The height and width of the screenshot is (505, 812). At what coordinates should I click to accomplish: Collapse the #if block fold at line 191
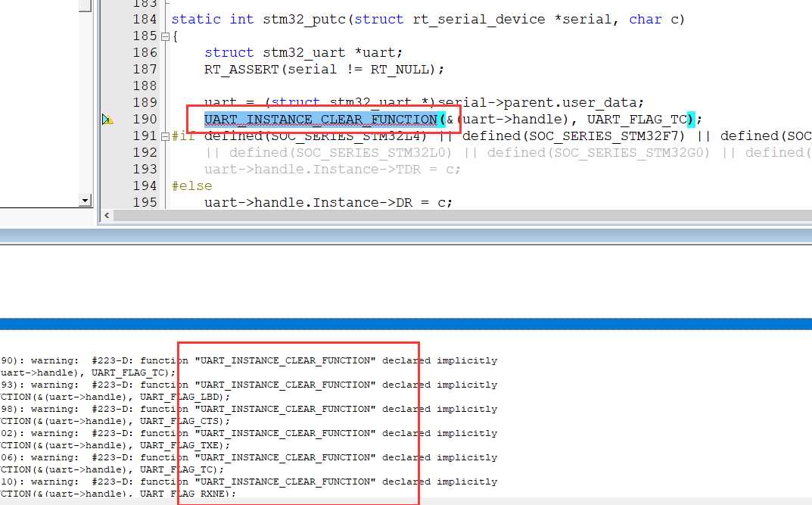[x=165, y=136]
